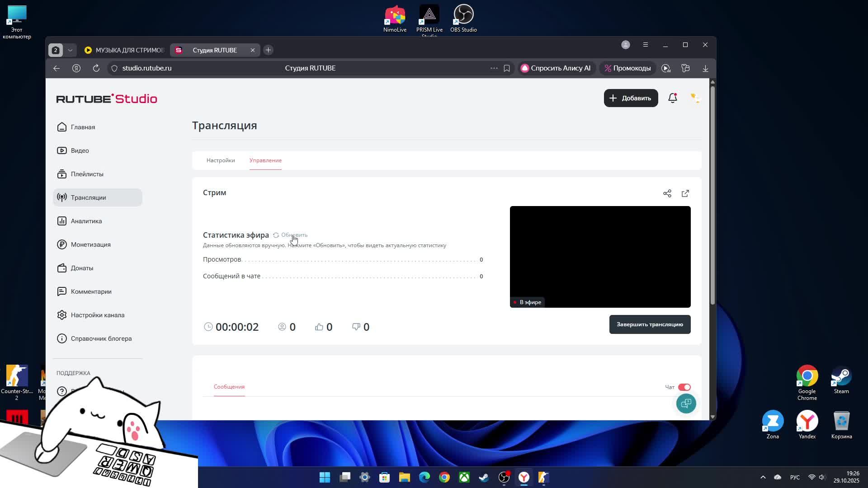
Task: Click the support chat floating icon
Action: [x=686, y=404]
